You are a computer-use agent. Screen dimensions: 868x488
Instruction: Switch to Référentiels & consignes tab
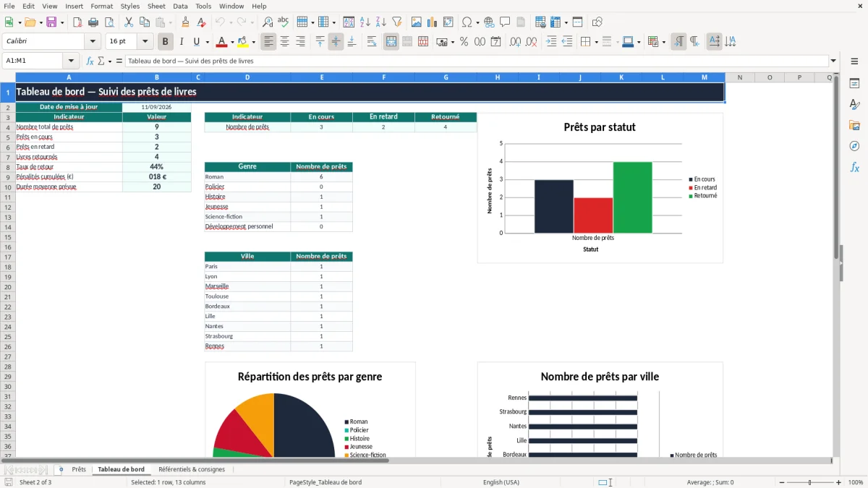tap(192, 469)
